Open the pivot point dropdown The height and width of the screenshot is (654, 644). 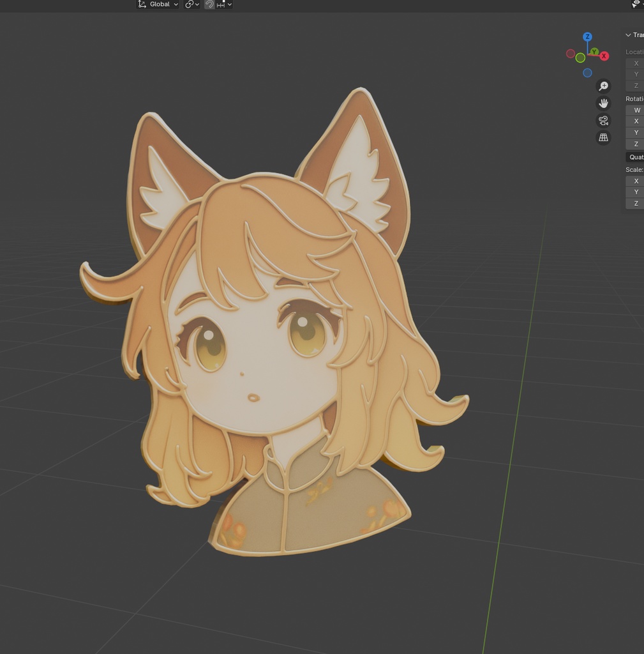tap(192, 4)
